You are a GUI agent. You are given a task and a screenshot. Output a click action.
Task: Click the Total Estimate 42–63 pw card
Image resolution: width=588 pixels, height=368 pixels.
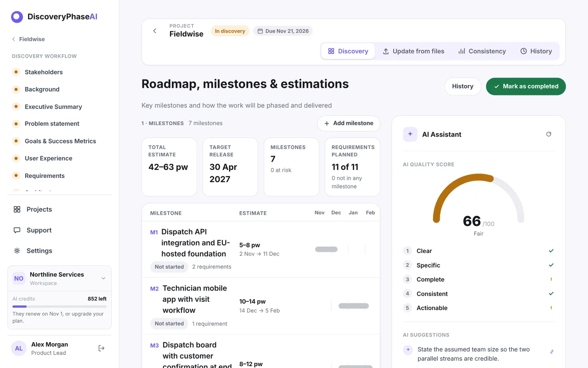169,167
